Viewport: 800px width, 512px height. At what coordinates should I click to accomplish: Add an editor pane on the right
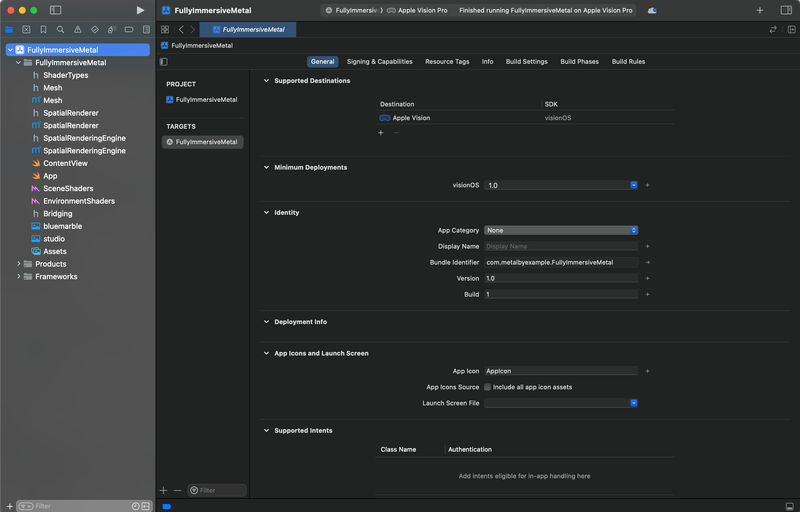(791, 30)
